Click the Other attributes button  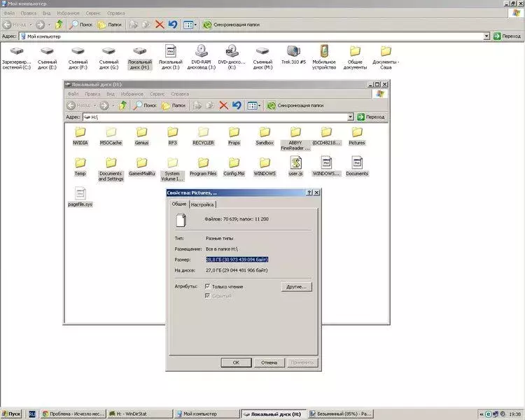point(296,287)
